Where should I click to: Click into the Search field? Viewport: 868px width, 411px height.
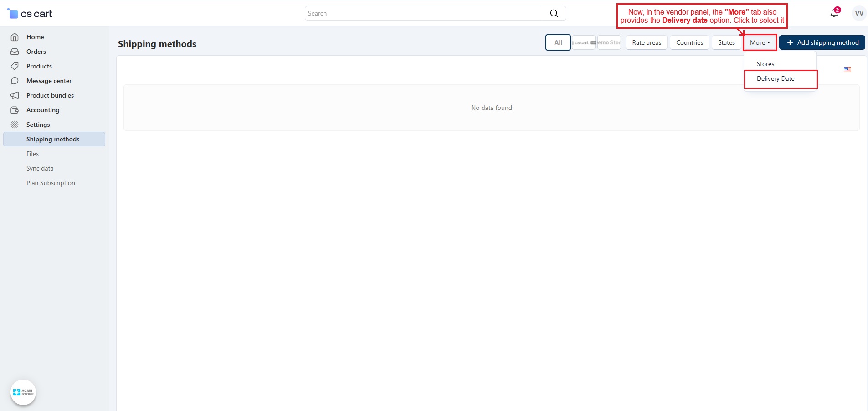(426, 13)
